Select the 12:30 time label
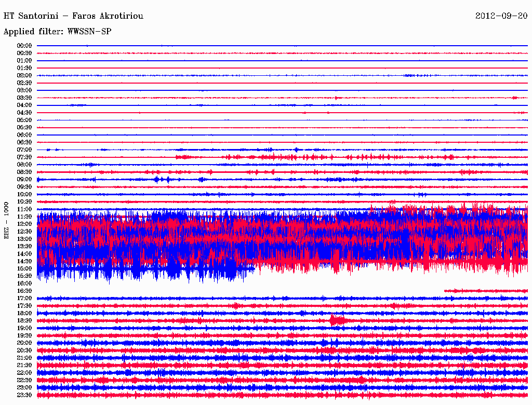The height and width of the screenshot is (405, 532). [24, 232]
